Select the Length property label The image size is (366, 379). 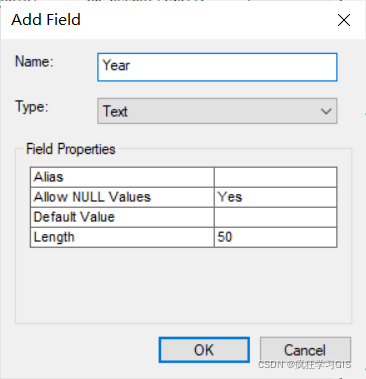pyautogui.click(x=54, y=237)
